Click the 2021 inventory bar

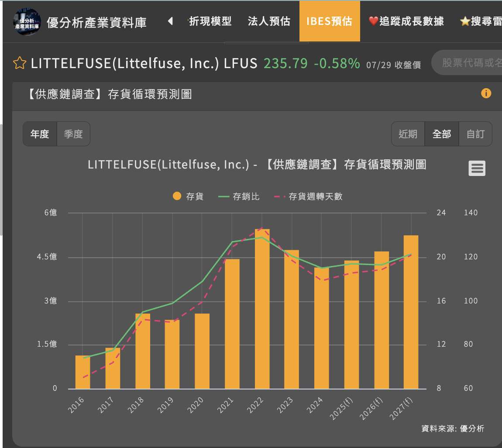(x=232, y=324)
